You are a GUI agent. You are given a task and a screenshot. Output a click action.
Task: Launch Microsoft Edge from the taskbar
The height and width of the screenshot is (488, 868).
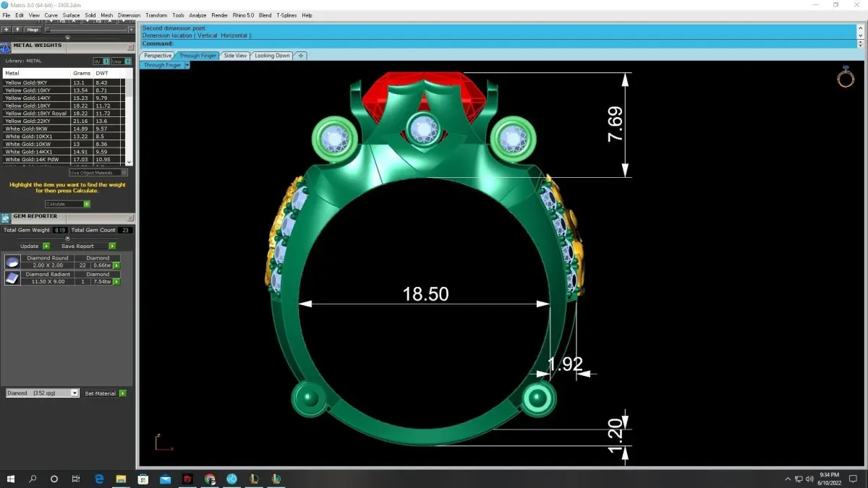(x=99, y=479)
